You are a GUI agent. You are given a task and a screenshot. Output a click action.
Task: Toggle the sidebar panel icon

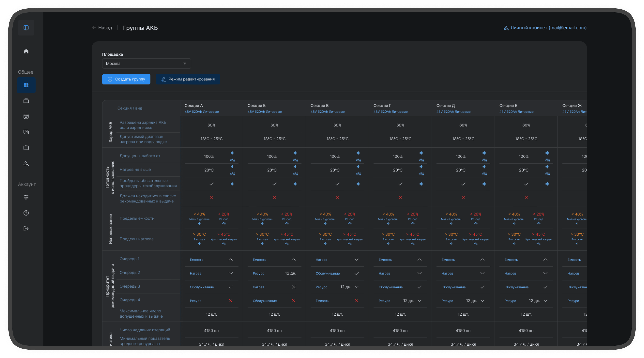click(x=26, y=27)
